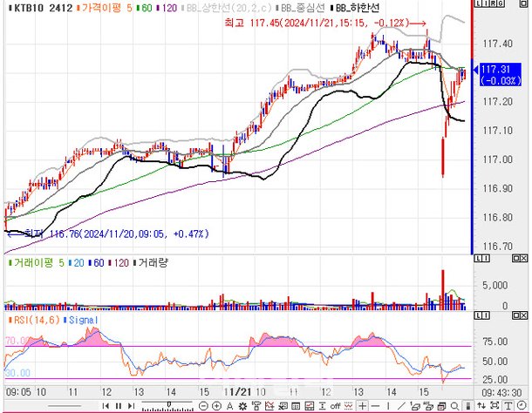The height and width of the screenshot is (413, 532).
Task: Click the erase-all drawings icon
Action: [x=429, y=406]
